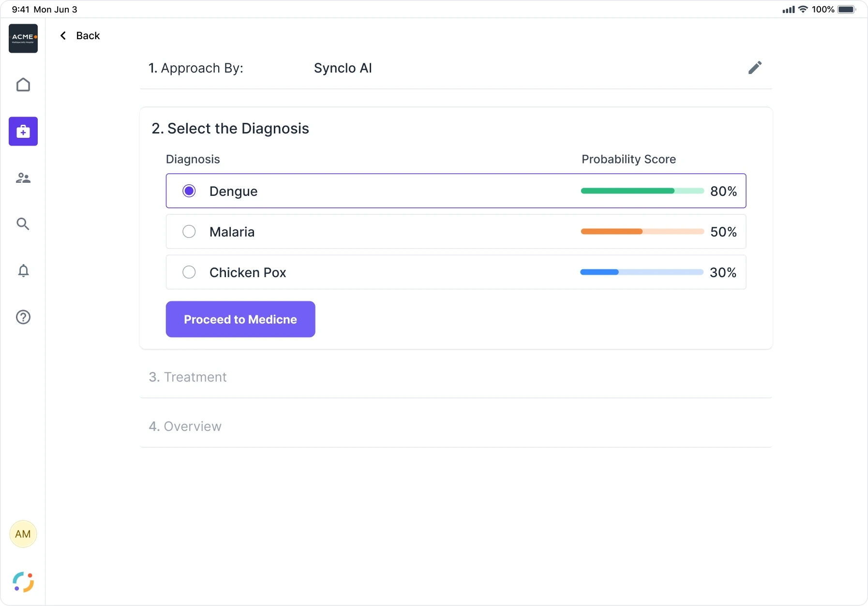The width and height of the screenshot is (868, 606).
Task: Click the 30% probability value
Action: 723,273
